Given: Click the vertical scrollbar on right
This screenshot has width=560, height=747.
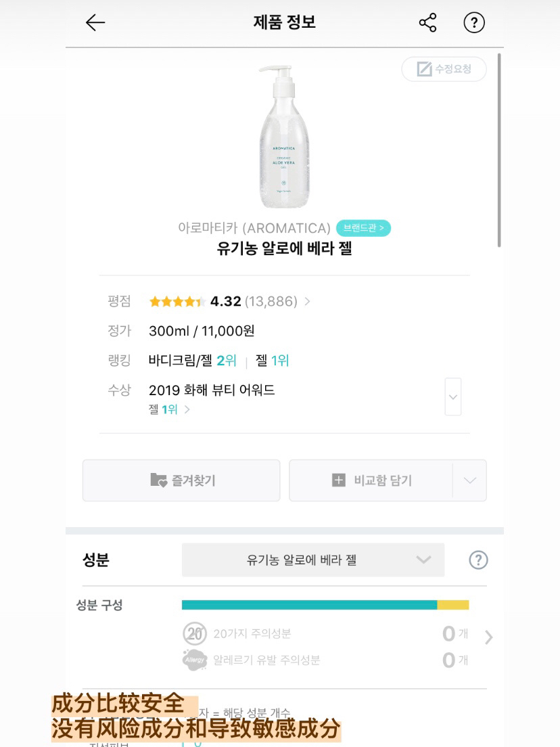Looking at the screenshot, I should click(x=500, y=150).
